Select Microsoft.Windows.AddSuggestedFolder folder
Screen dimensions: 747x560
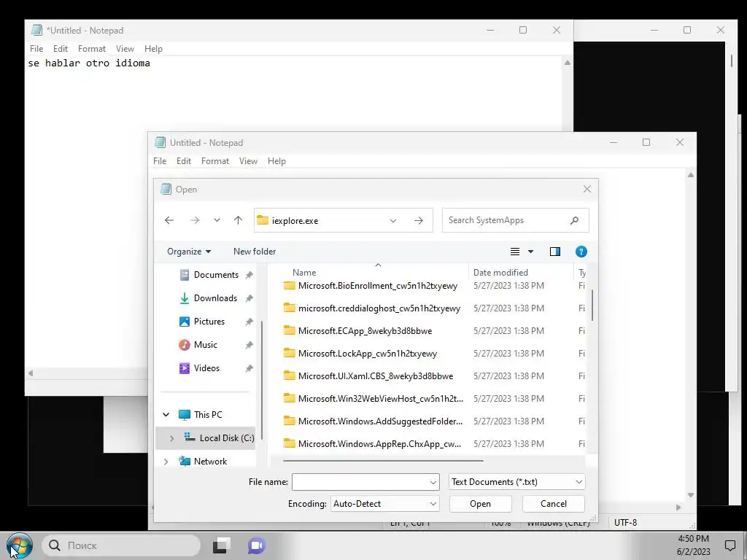tap(380, 421)
